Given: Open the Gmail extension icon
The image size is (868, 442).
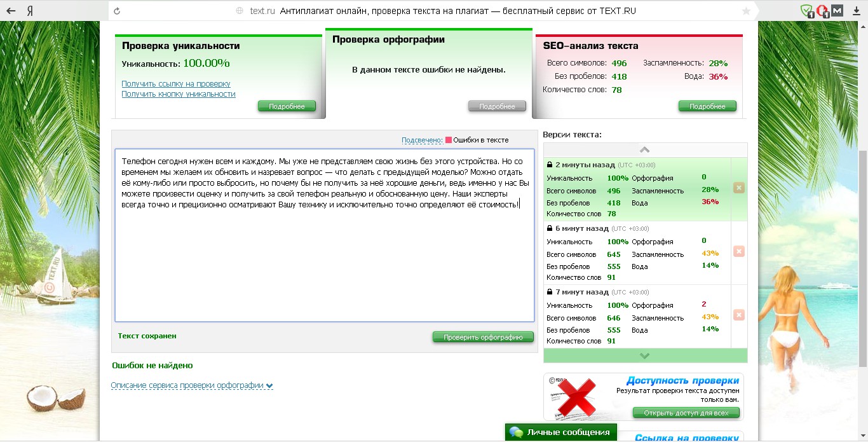Looking at the screenshot, I should point(837,11).
